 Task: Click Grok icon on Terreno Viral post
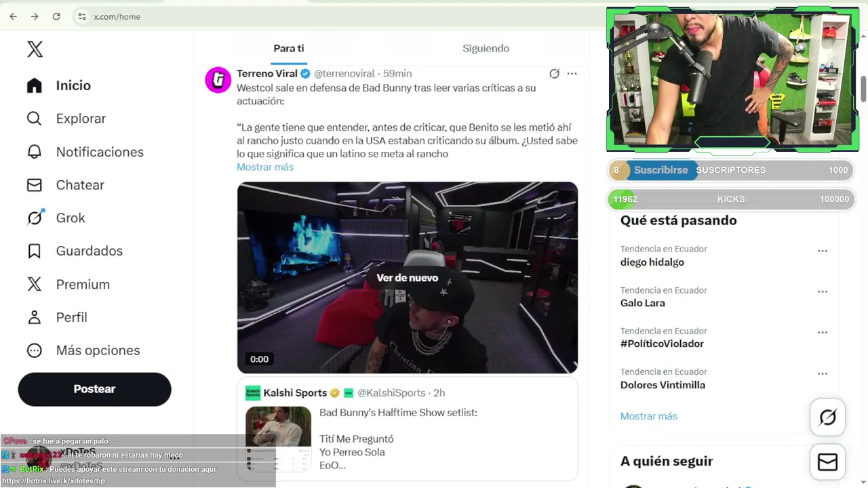point(554,73)
